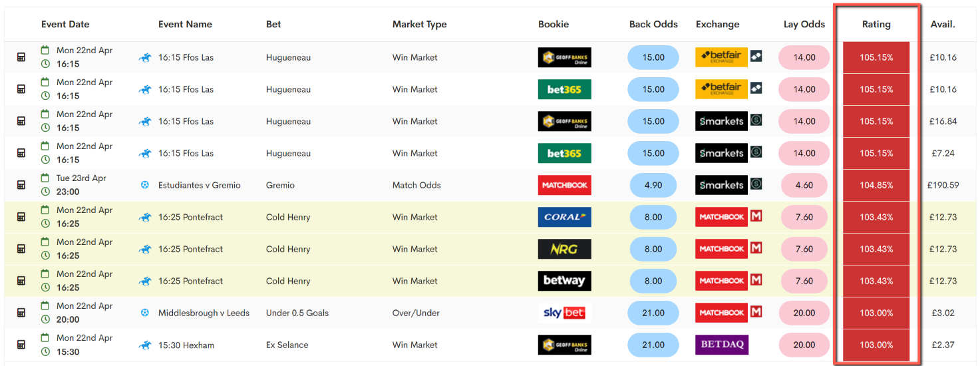Click Betfair exchange logo in first row
Image resolution: width=980 pixels, height=366 pixels.
pyautogui.click(x=721, y=57)
